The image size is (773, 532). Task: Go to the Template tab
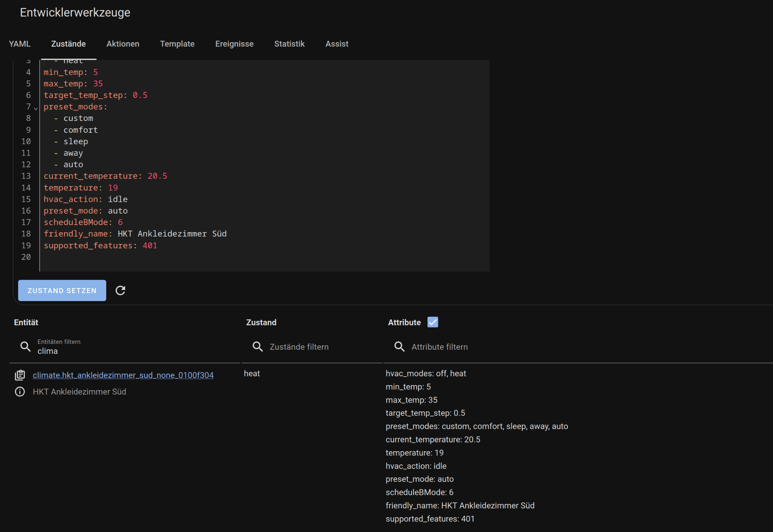(x=177, y=44)
